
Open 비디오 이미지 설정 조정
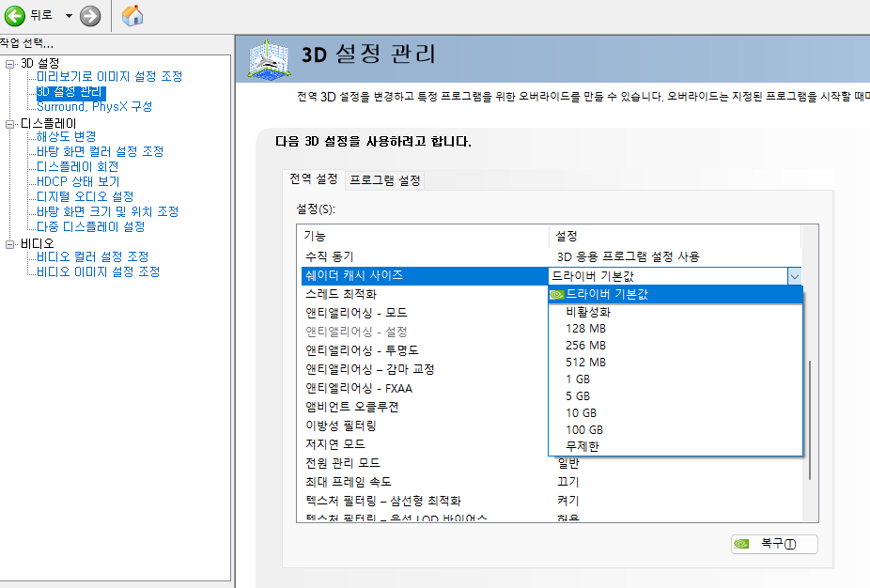[99, 271]
